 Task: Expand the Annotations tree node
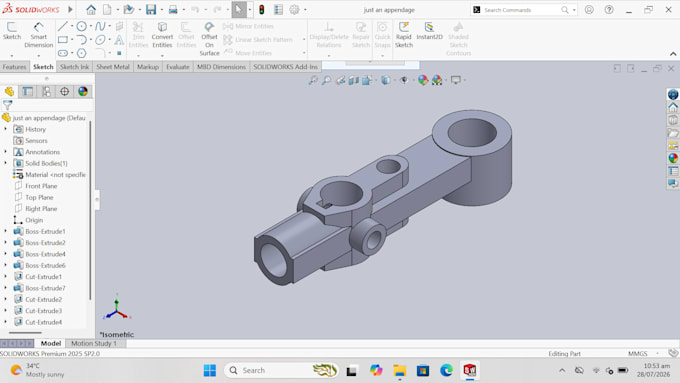6,152
